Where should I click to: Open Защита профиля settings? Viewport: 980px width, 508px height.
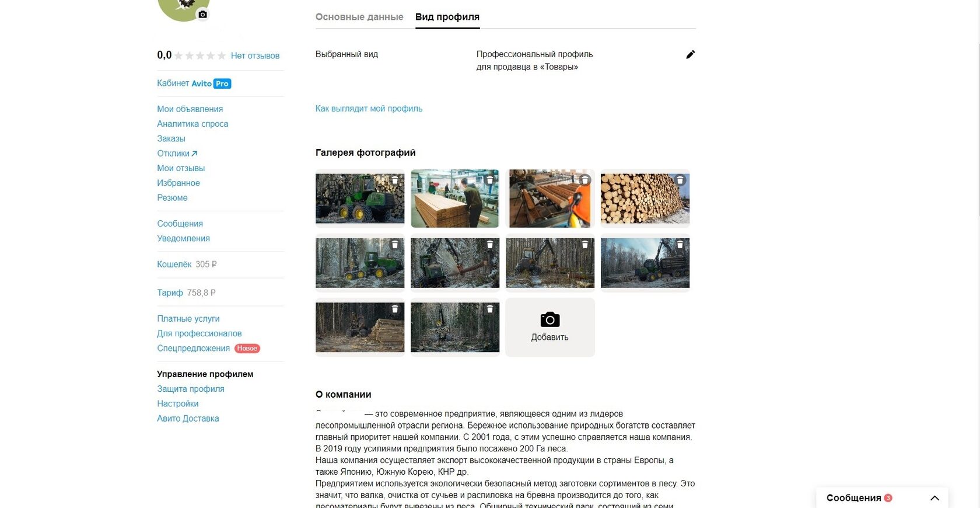(x=191, y=389)
